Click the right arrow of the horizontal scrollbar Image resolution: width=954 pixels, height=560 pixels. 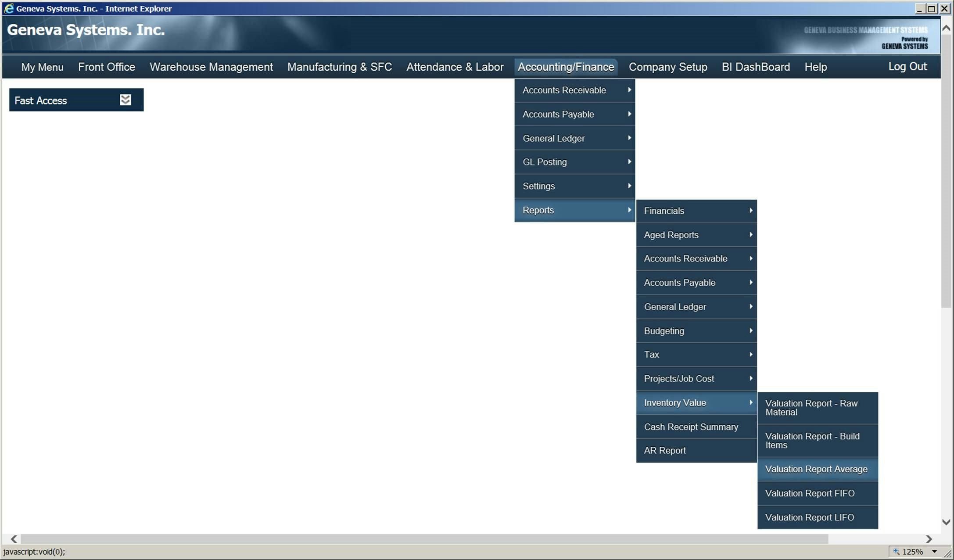[929, 539]
